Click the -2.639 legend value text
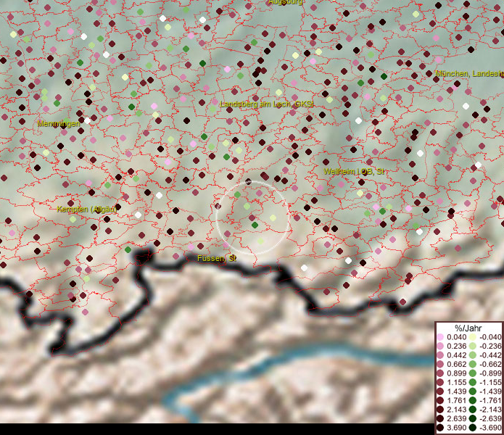 click(x=490, y=418)
